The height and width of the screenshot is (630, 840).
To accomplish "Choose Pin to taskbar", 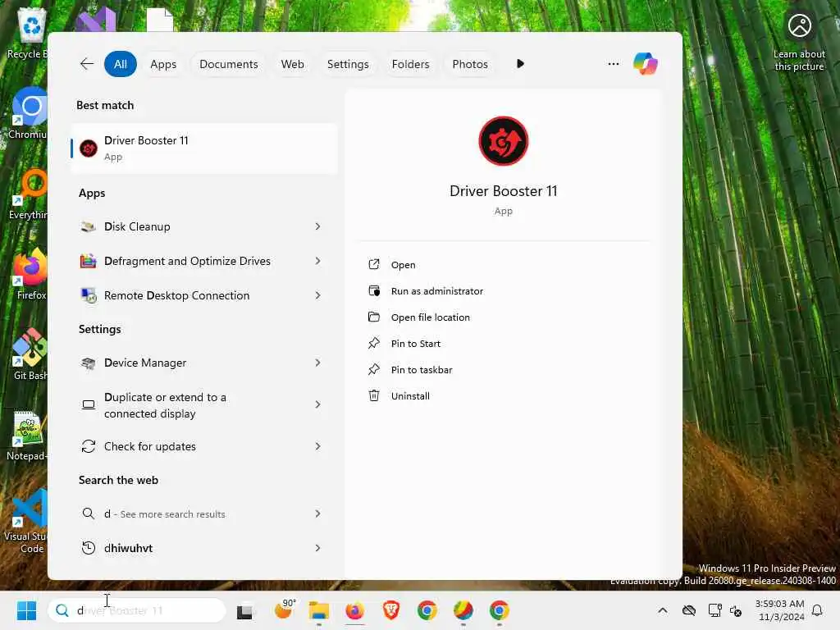I will pyautogui.click(x=410, y=370).
